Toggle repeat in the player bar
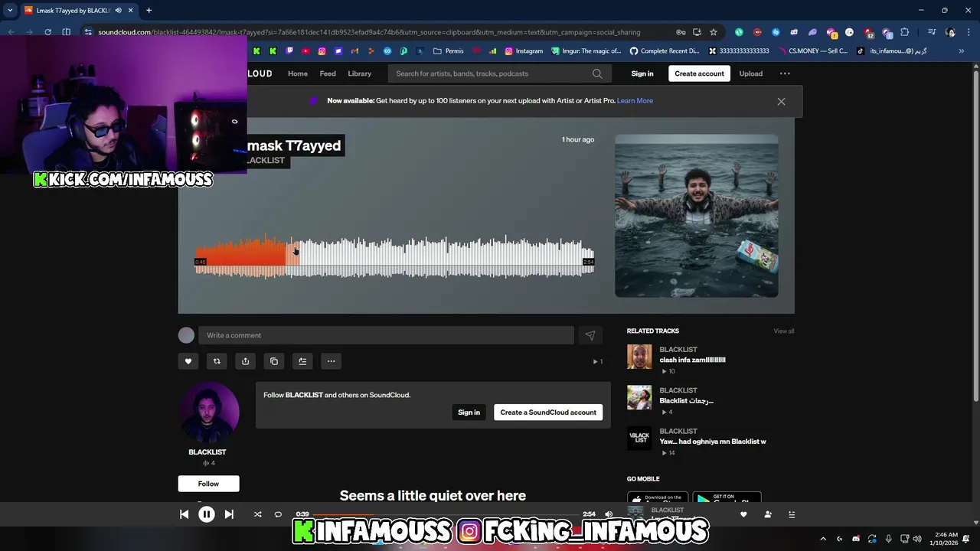980x551 pixels. click(x=278, y=514)
